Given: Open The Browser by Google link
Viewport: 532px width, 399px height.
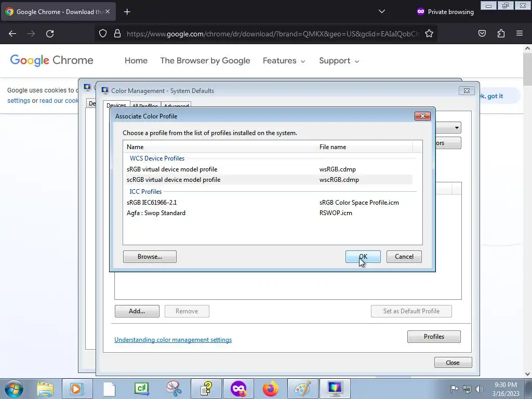Looking at the screenshot, I should pyautogui.click(x=205, y=61).
